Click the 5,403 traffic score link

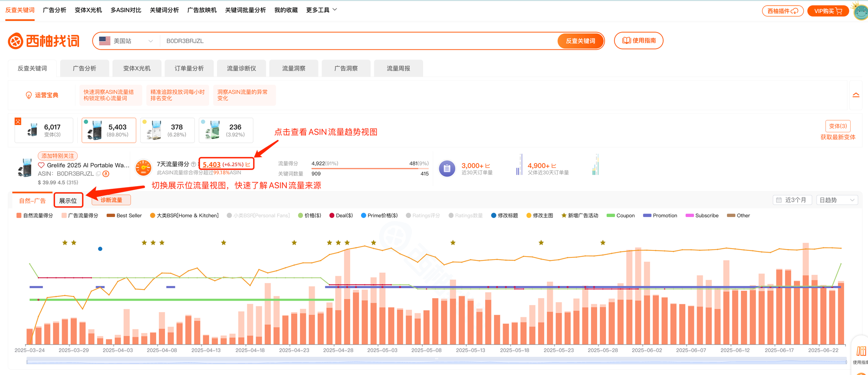[x=211, y=164]
